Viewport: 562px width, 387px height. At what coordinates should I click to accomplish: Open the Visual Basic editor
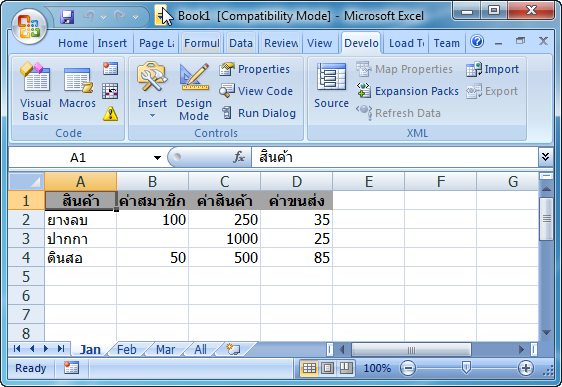click(35, 92)
